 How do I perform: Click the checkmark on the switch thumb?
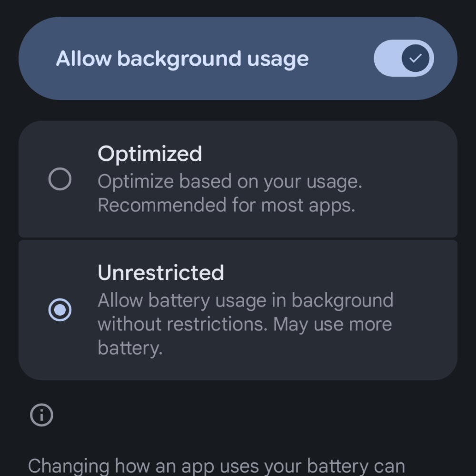point(416,59)
